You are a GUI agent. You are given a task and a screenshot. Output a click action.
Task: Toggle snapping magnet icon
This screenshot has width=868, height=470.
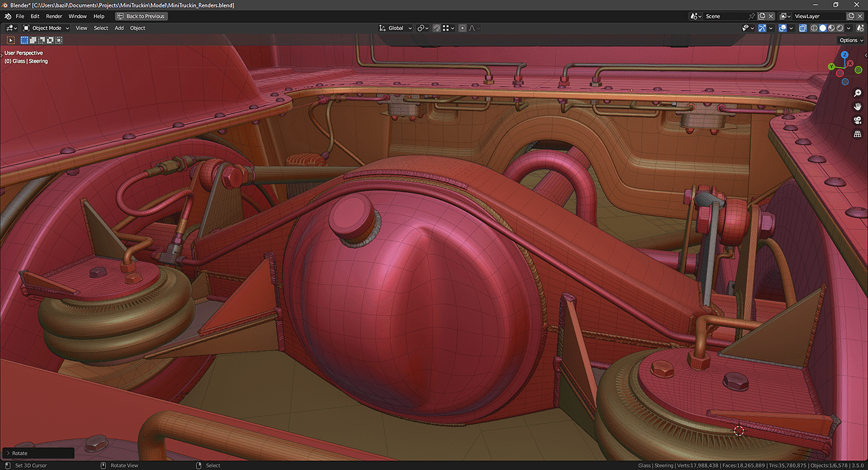(x=436, y=28)
